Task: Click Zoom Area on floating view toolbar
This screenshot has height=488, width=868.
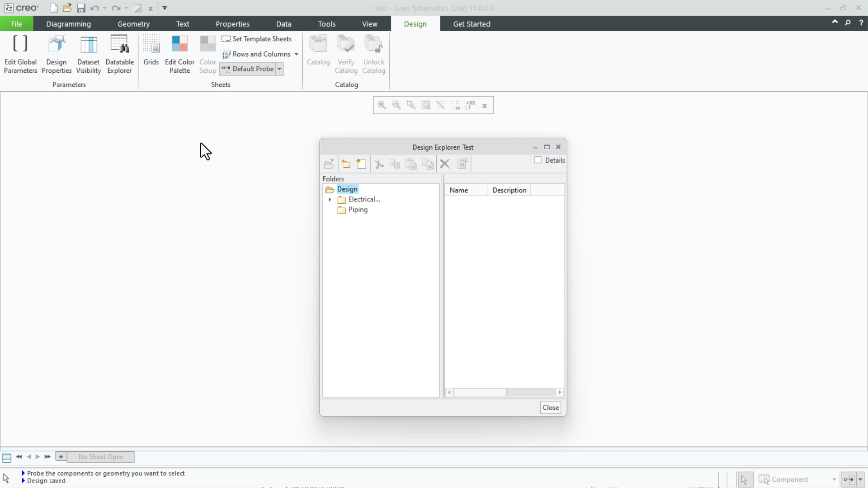Action: (411, 105)
